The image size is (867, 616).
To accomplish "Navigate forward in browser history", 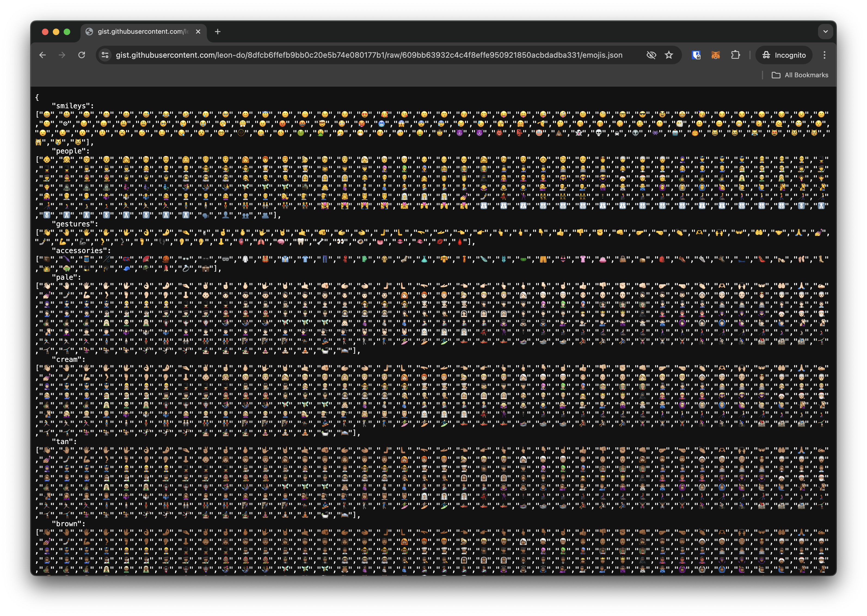I will pos(62,55).
